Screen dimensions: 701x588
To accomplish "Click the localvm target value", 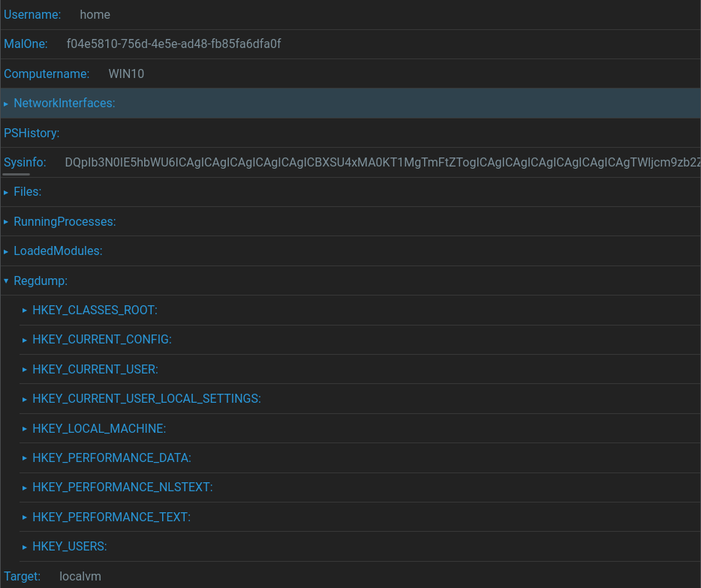I will (x=80, y=577).
